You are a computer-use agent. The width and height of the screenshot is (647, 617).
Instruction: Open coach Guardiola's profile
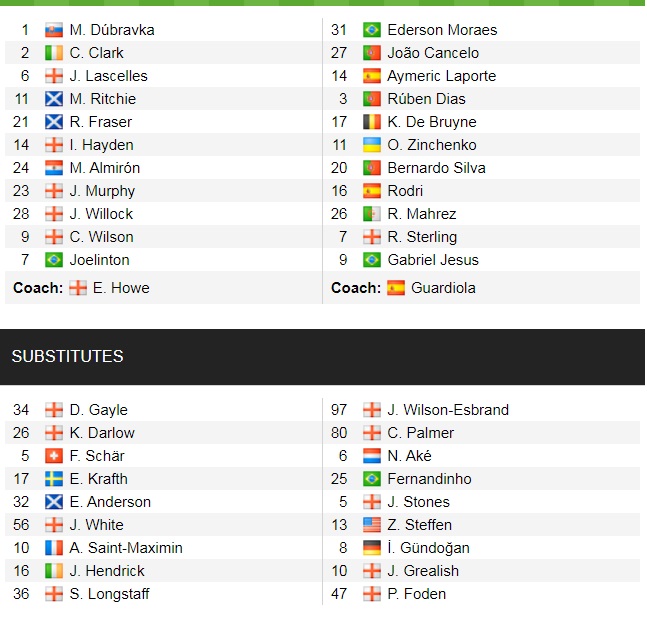point(432,288)
